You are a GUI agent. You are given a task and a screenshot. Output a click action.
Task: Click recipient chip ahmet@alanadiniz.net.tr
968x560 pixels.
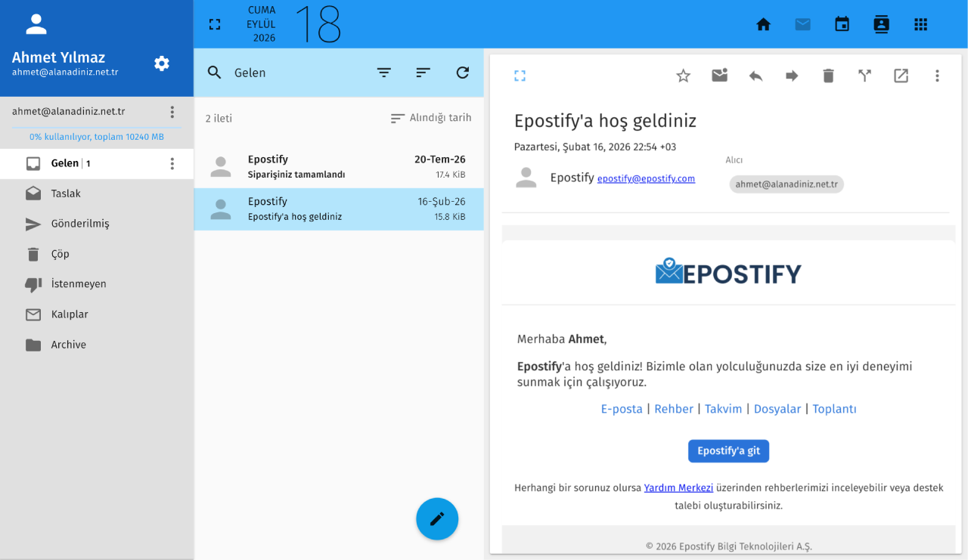click(x=786, y=184)
